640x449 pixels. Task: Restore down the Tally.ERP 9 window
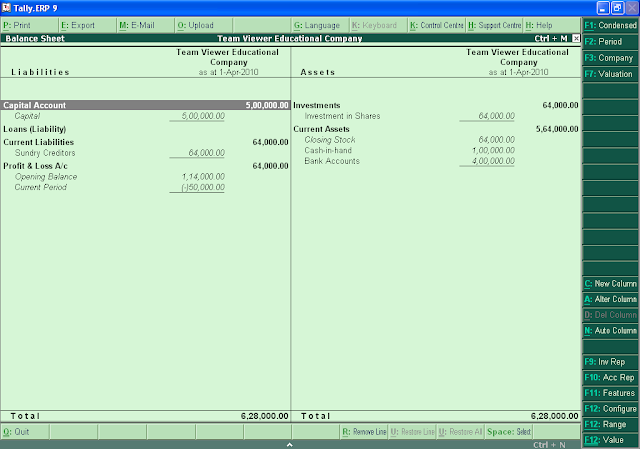pos(617,8)
